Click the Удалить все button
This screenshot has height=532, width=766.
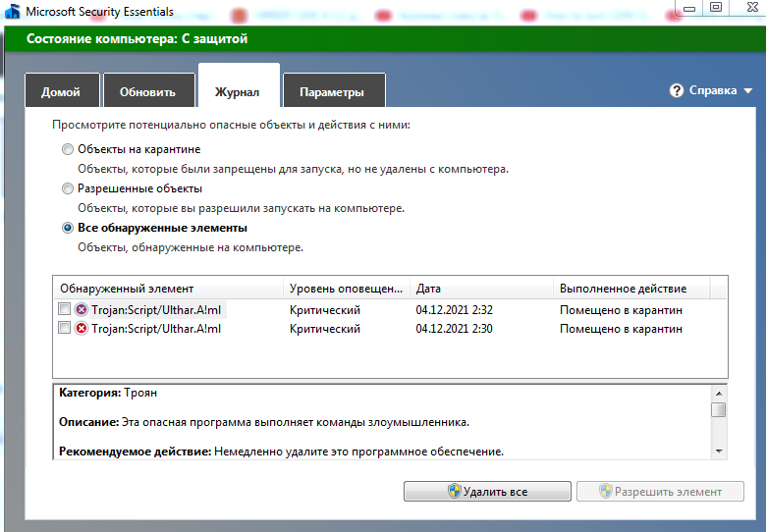coord(487,491)
